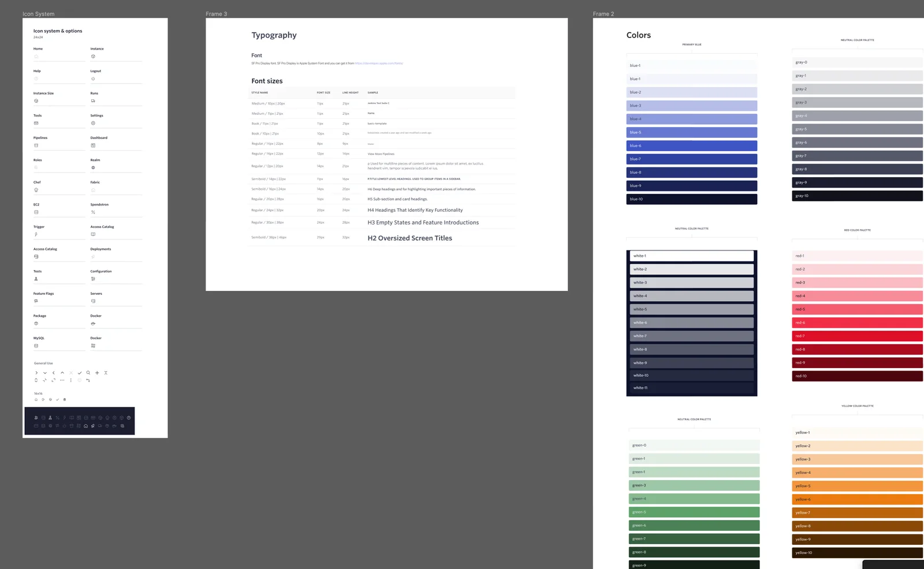Click the Realm globe icon
Image resolution: width=924 pixels, height=569 pixels.
tap(93, 168)
